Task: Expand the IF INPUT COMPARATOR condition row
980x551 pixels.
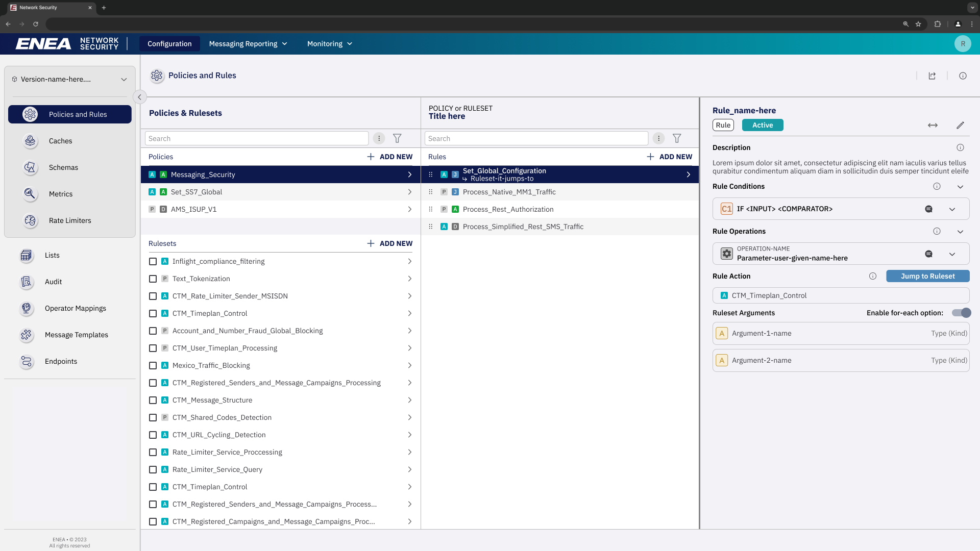Action: click(x=952, y=209)
